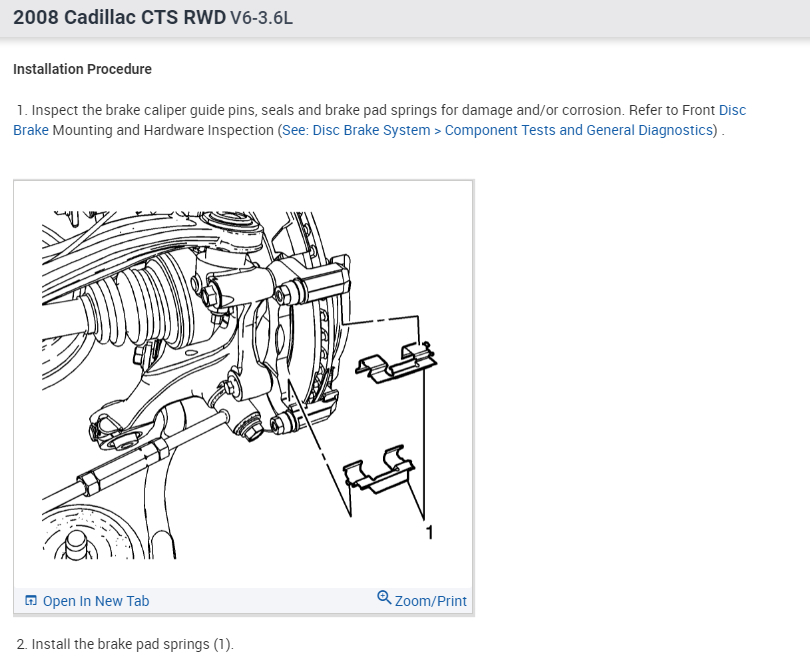This screenshot has width=810, height=672.
Task: Click the 'Installation Procedure' heading
Action: pyautogui.click(x=82, y=69)
